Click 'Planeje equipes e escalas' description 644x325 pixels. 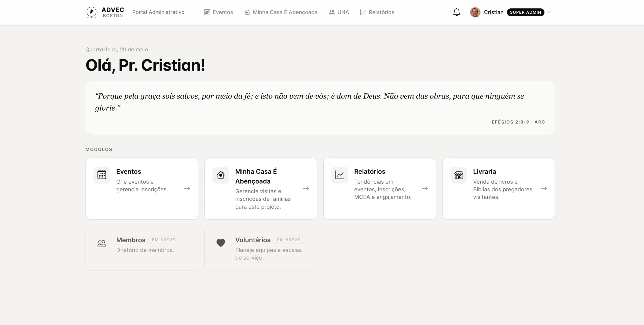[x=268, y=254]
